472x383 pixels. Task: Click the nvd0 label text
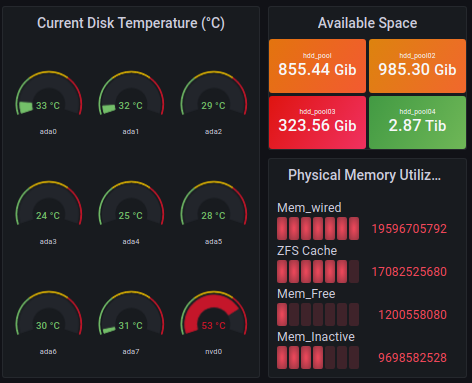pyautogui.click(x=214, y=352)
